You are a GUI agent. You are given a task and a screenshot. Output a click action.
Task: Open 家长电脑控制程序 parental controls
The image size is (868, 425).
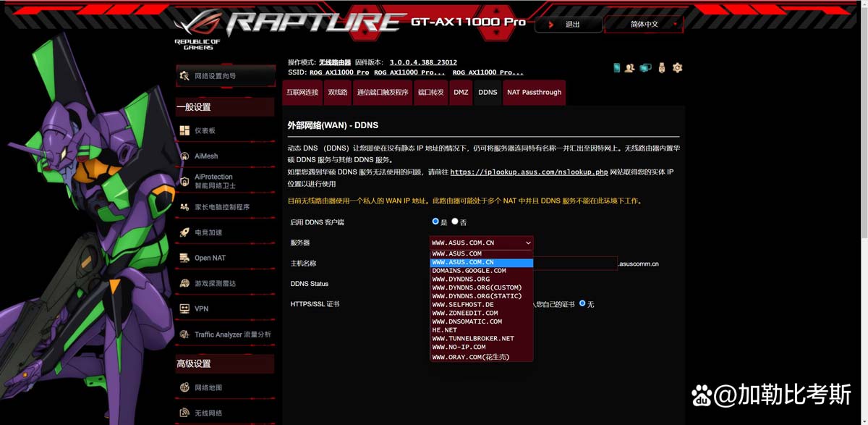click(225, 207)
